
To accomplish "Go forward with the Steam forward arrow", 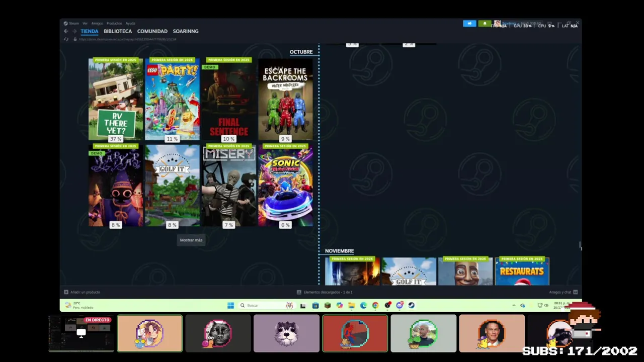I will coord(74,31).
